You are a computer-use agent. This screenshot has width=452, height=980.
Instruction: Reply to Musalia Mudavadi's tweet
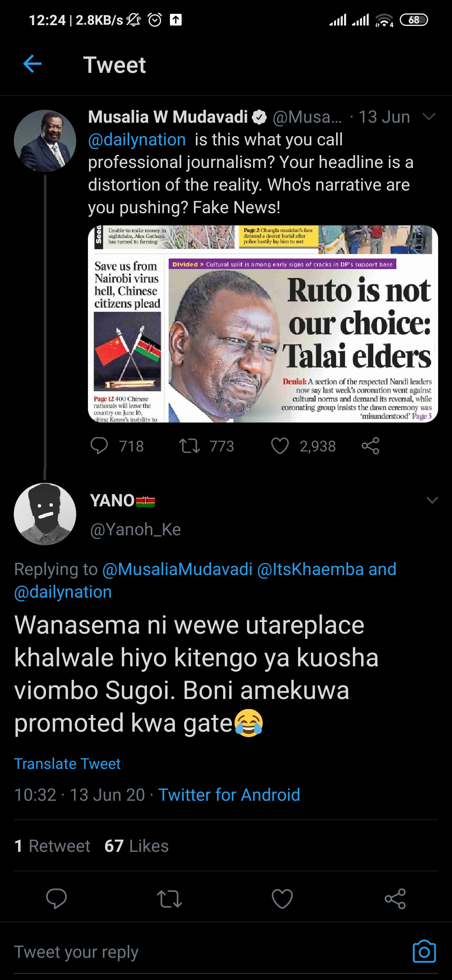point(99,446)
